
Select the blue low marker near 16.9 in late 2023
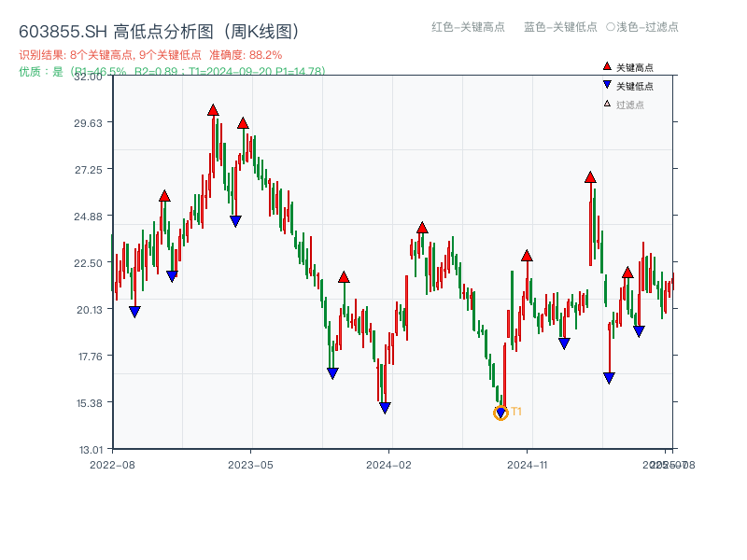point(332,373)
